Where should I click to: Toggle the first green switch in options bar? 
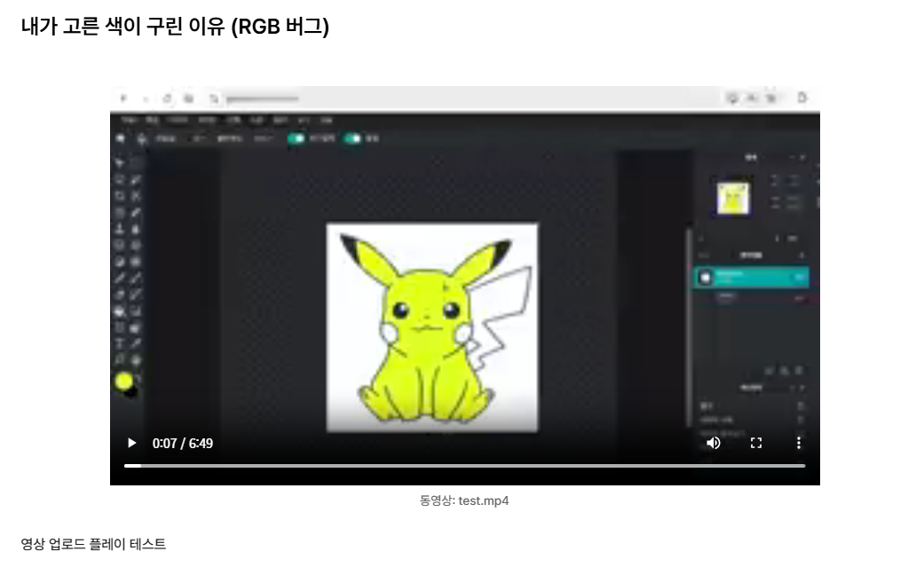tap(296, 138)
